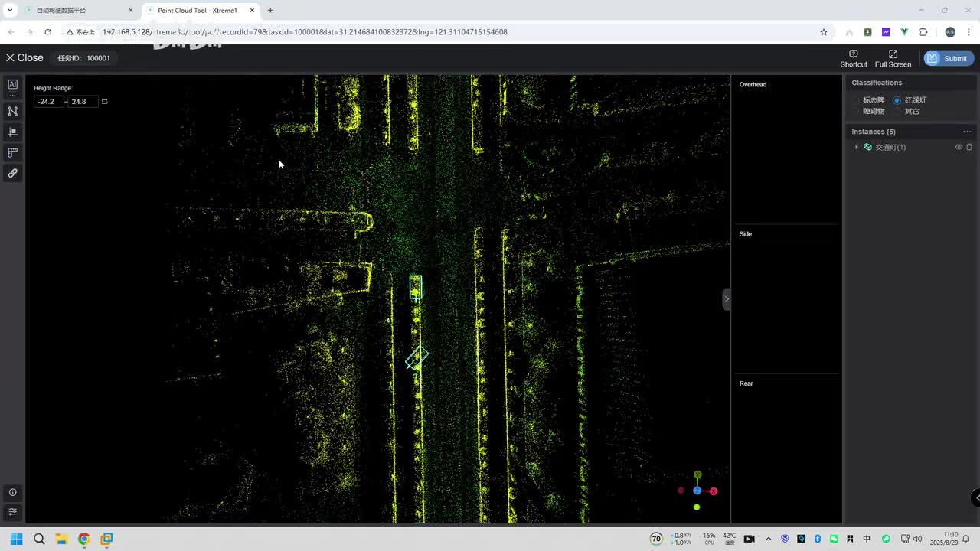This screenshot has height=551, width=980.
Task: Submit the annotation task
Action: click(949, 58)
